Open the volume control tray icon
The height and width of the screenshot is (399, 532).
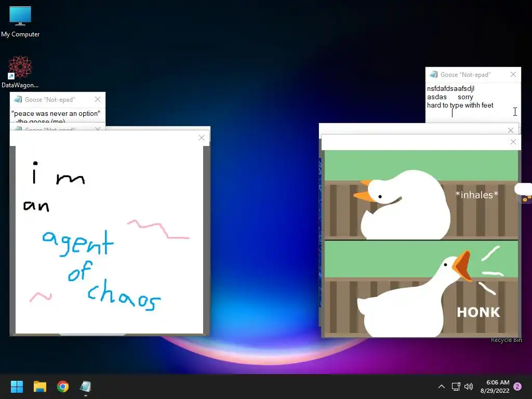click(469, 387)
